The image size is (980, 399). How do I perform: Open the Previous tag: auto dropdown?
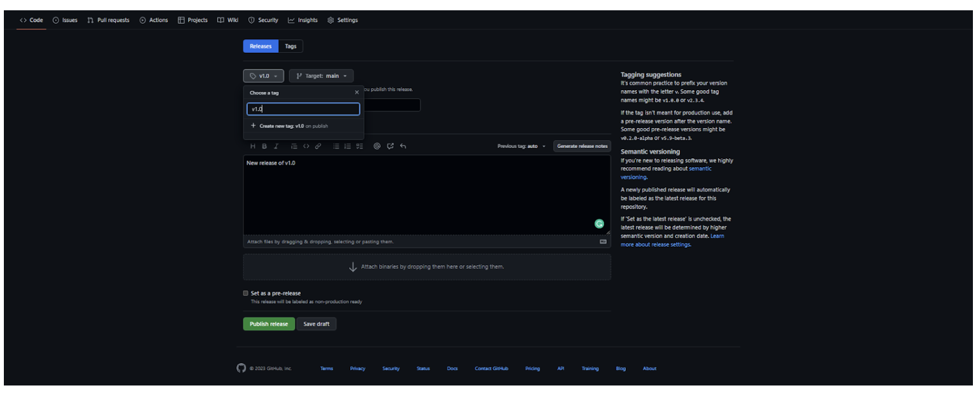coord(522,146)
